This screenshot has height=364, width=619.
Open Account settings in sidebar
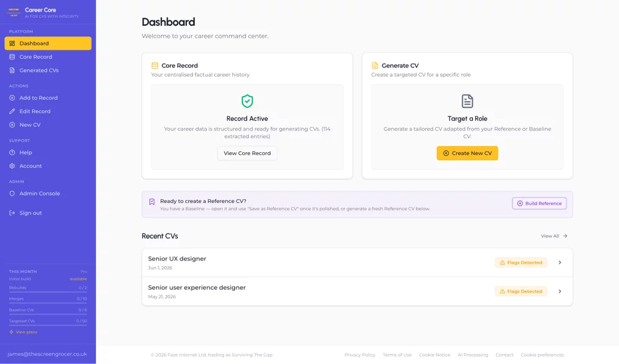(x=48, y=166)
